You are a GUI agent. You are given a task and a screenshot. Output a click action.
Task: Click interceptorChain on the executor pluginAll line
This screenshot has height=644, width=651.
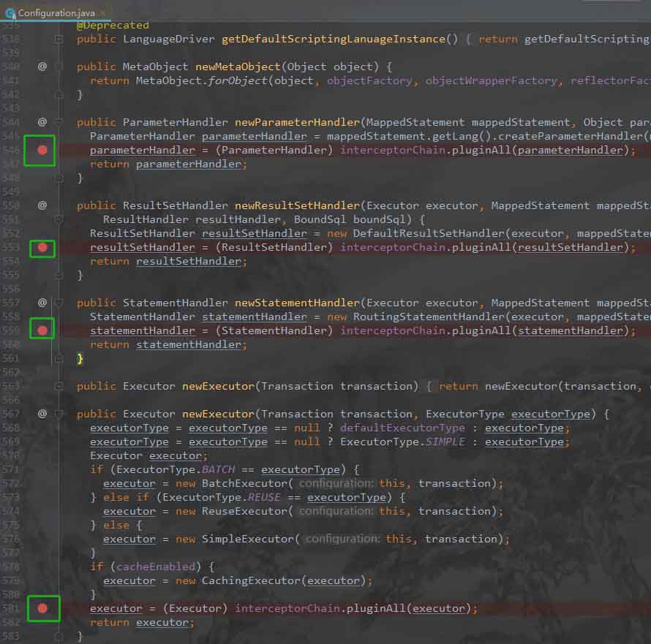pyautogui.click(x=287, y=608)
